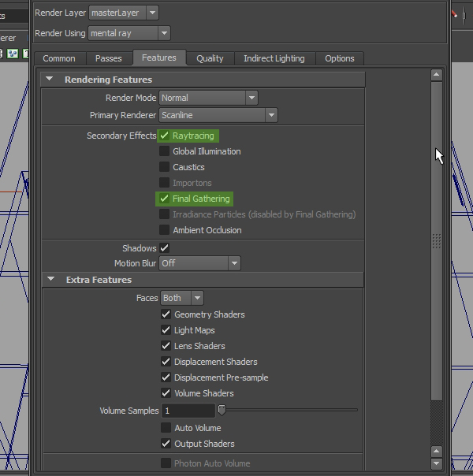Disable the Raytracing checkbox
The width and height of the screenshot is (473, 476).
pos(164,136)
